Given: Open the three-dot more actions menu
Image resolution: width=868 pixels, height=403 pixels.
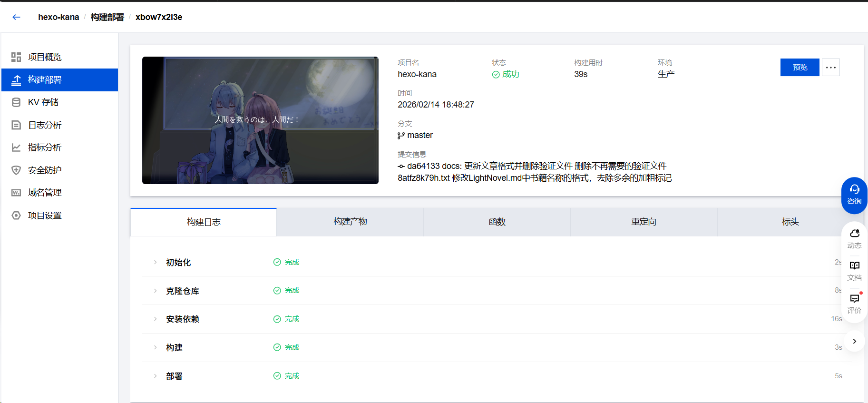Looking at the screenshot, I should pyautogui.click(x=831, y=68).
